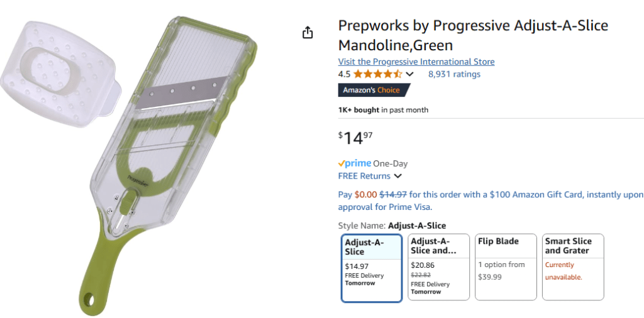Click the Amazon's Choice badge

(374, 90)
